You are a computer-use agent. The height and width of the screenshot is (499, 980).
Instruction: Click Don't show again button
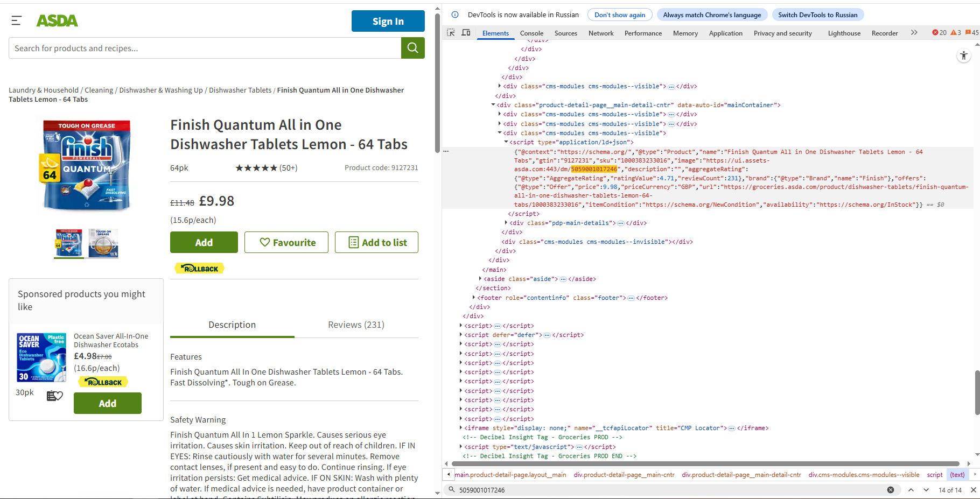tap(620, 15)
